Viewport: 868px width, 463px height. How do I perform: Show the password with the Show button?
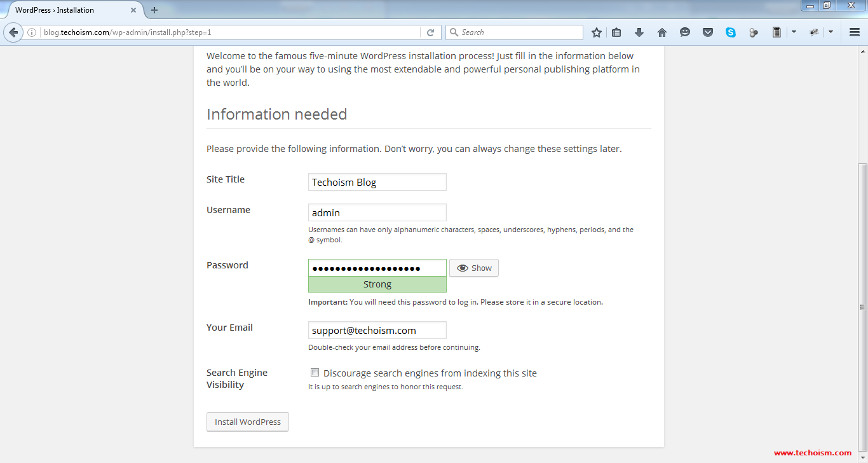[474, 268]
